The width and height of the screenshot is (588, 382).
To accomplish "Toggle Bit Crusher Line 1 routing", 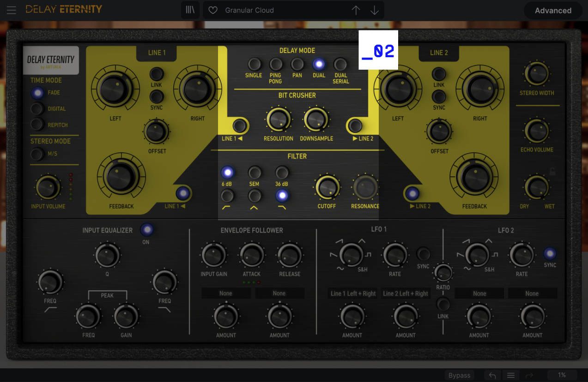I will [239, 125].
